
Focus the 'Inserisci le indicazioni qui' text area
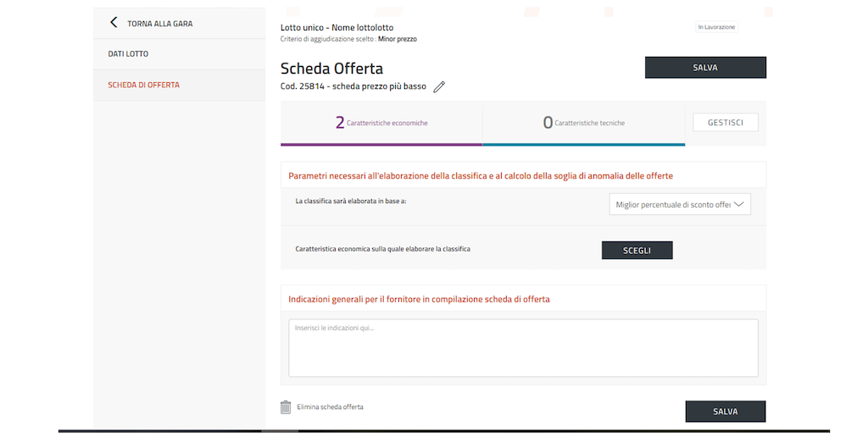(x=523, y=348)
